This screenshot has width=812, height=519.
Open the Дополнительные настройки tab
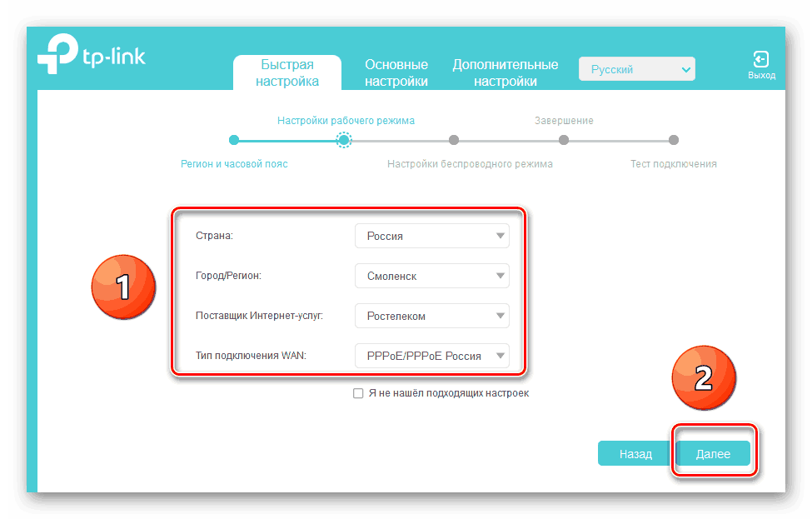click(x=506, y=72)
